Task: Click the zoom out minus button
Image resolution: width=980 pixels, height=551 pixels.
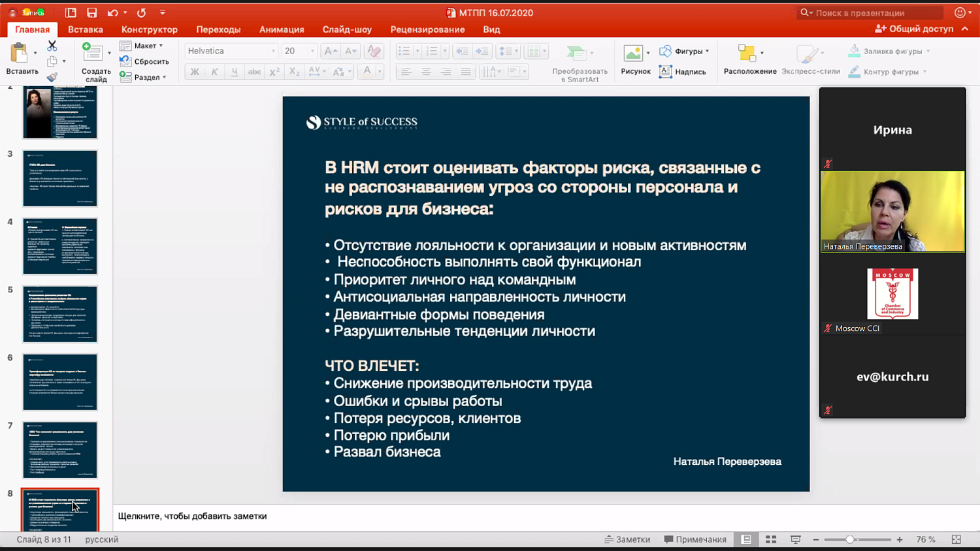Action: [816, 539]
